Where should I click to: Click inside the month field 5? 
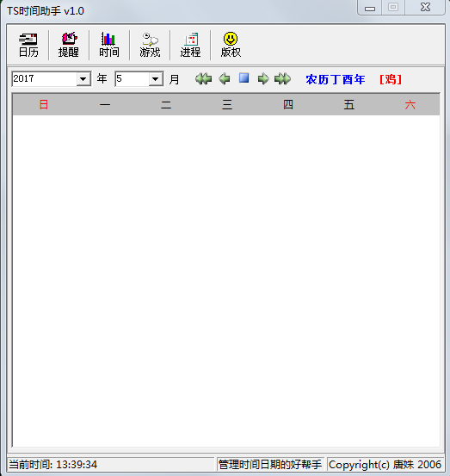(133, 79)
